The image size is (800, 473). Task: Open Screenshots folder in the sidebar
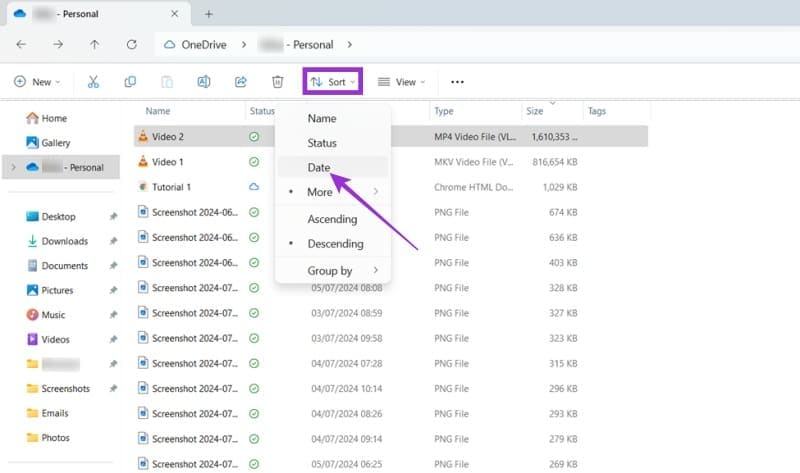point(58,388)
